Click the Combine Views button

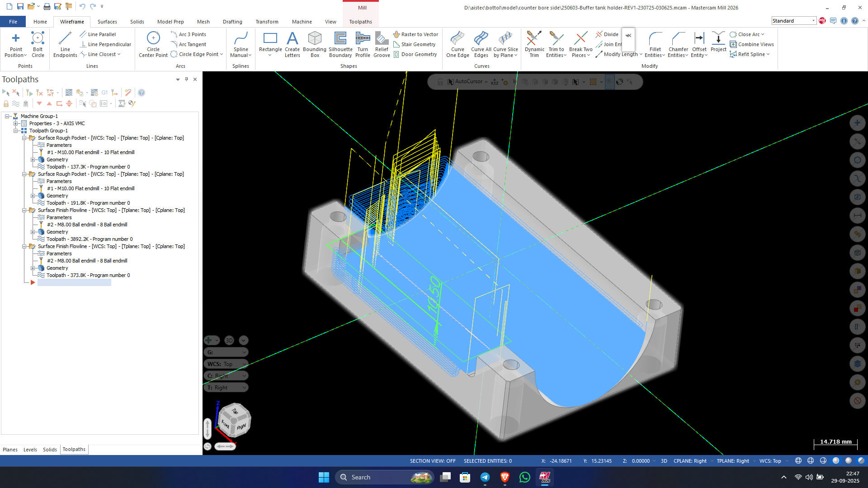[x=752, y=44]
